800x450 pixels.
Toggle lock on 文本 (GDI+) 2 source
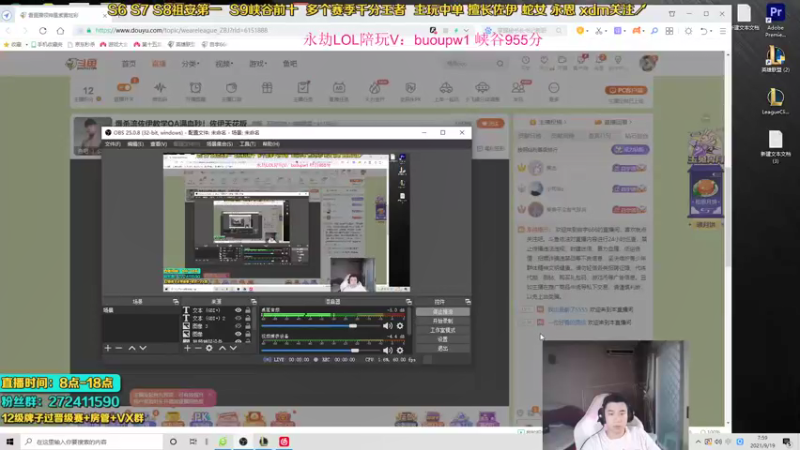tap(248, 318)
